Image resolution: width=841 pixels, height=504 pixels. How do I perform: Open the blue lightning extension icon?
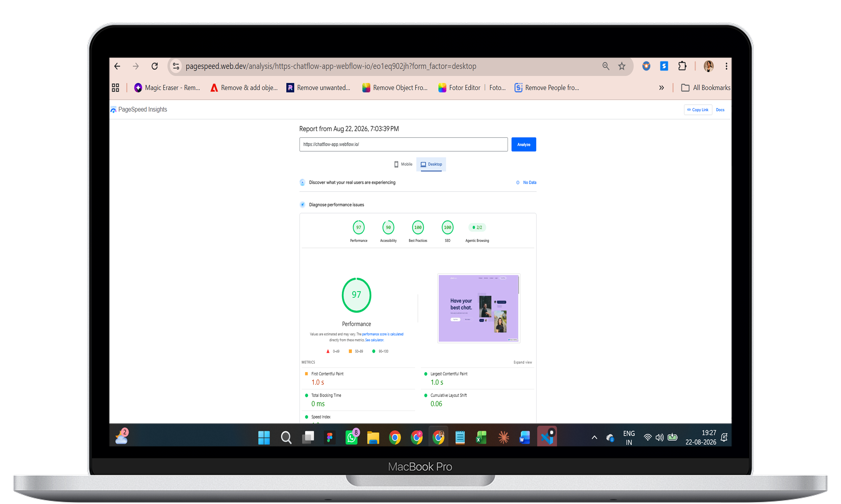click(664, 66)
